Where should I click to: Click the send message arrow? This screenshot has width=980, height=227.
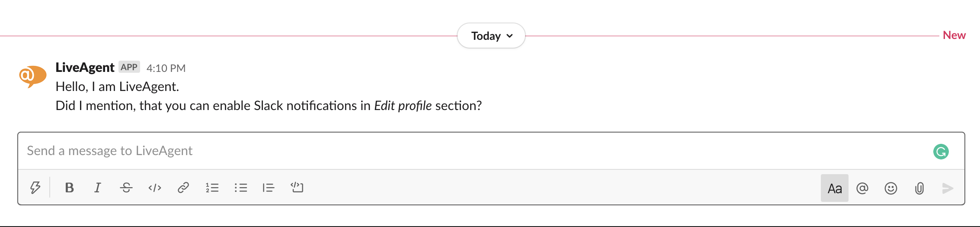click(x=948, y=188)
